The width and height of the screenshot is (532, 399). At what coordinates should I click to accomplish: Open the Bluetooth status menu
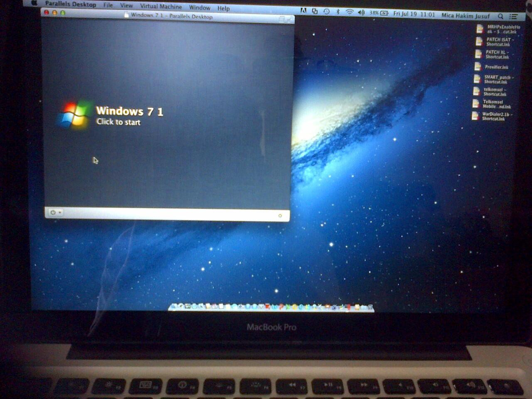click(338, 12)
